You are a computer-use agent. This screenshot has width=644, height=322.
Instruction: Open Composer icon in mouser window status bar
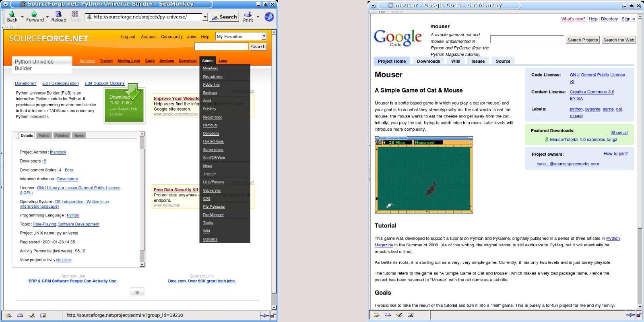tap(399, 315)
